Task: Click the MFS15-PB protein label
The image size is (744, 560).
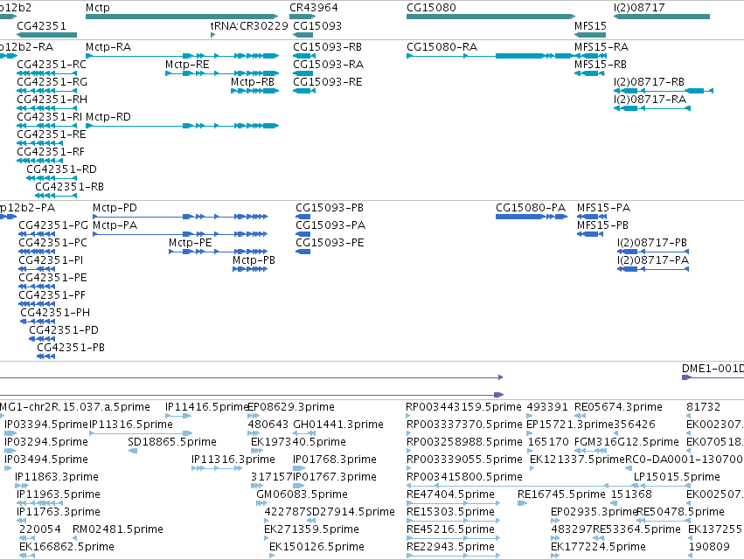Action: (602, 225)
